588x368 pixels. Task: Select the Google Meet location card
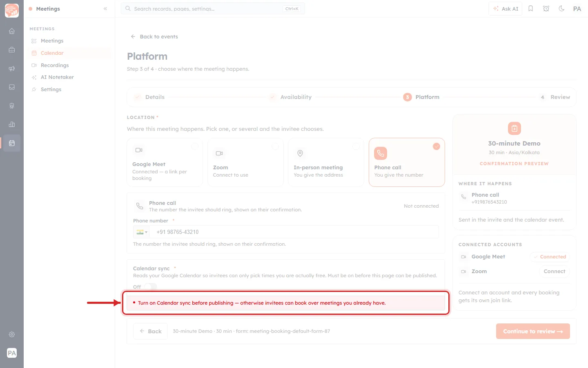[x=165, y=162]
